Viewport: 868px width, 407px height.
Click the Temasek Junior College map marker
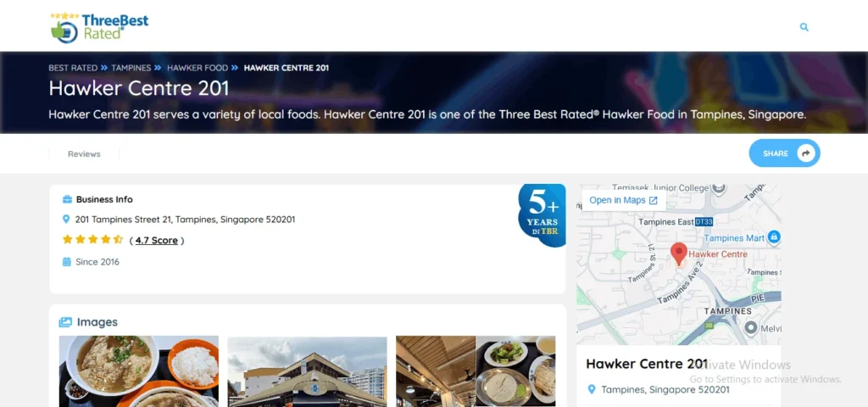coord(719,189)
